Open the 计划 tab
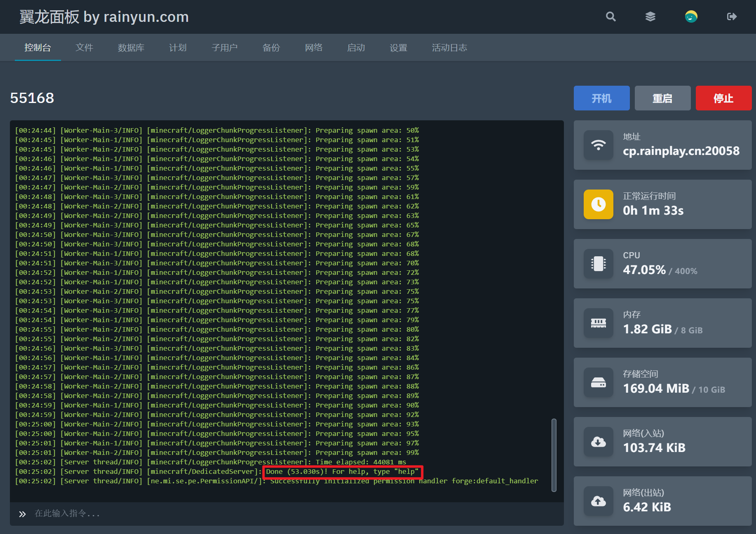 point(178,48)
